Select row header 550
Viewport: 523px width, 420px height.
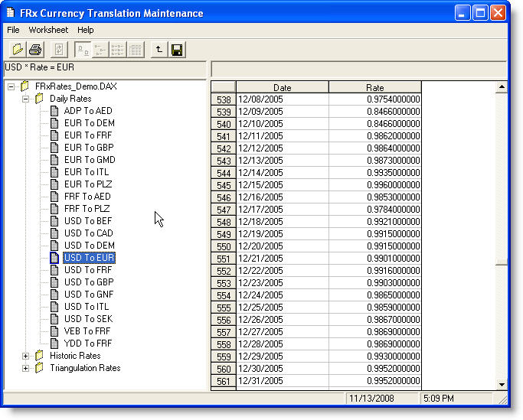(x=224, y=246)
